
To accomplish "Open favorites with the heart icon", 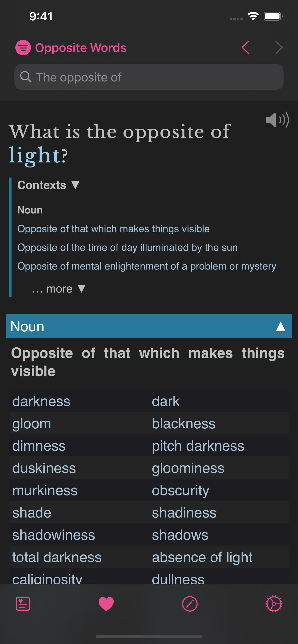I will click(x=106, y=604).
